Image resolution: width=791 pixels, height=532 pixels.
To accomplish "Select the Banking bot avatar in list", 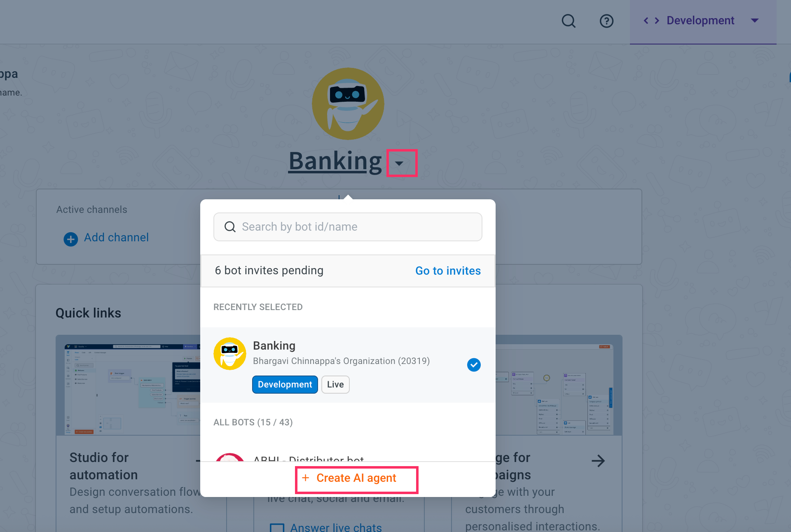I will 230,354.
